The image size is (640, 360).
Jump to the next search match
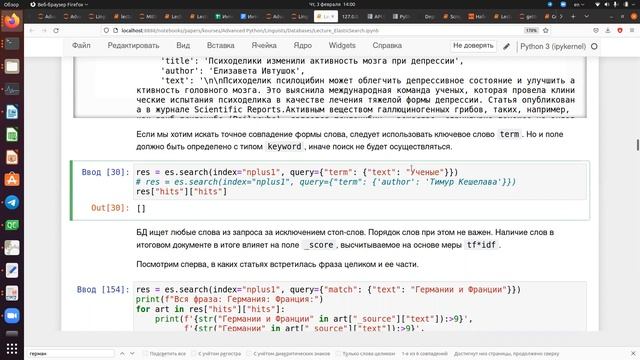132,353
